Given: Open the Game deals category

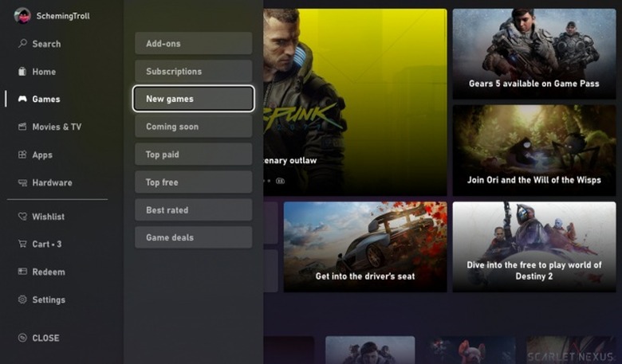Looking at the screenshot, I should [x=193, y=237].
